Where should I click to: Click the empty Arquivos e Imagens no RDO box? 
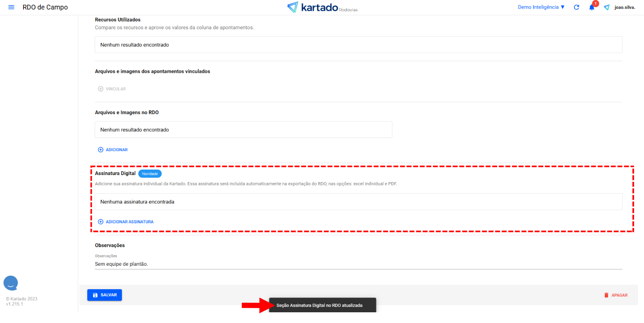pyautogui.click(x=243, y=129)
